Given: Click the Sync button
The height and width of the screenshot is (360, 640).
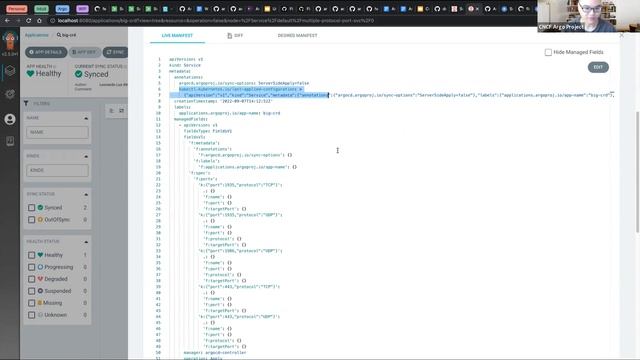Looking at the screenshot, I should (116, 52).
